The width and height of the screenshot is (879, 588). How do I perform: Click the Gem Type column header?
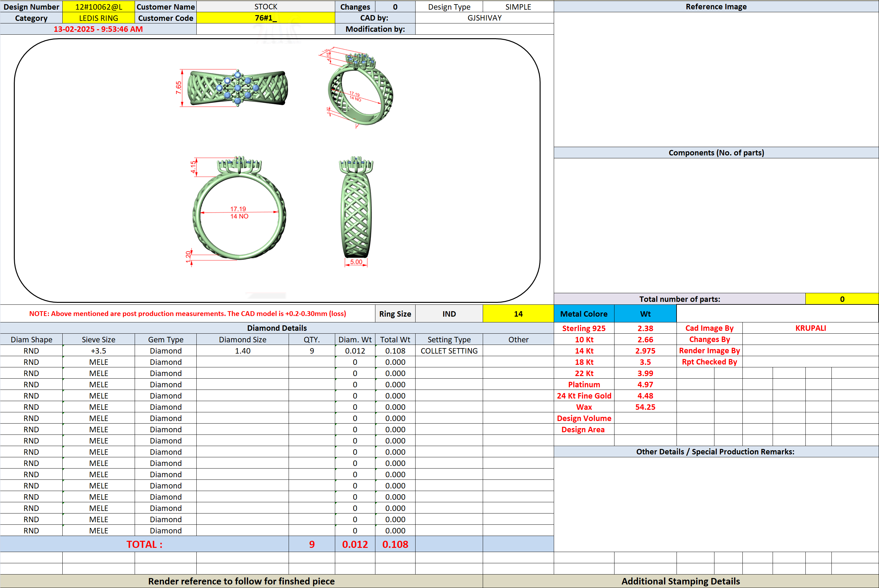point(166,339)
